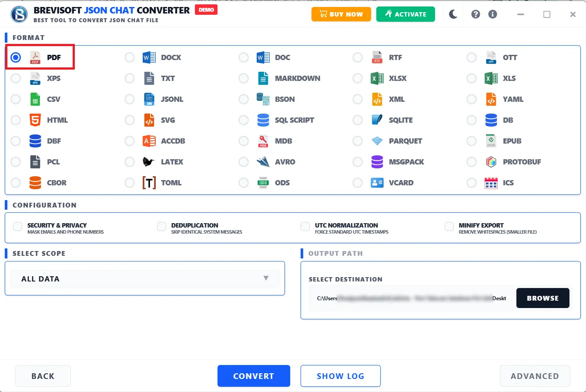Choose the DBF radio button
The width and height of the screenshot is (586, 392).
pyautogui.click(x=16, y=141)
